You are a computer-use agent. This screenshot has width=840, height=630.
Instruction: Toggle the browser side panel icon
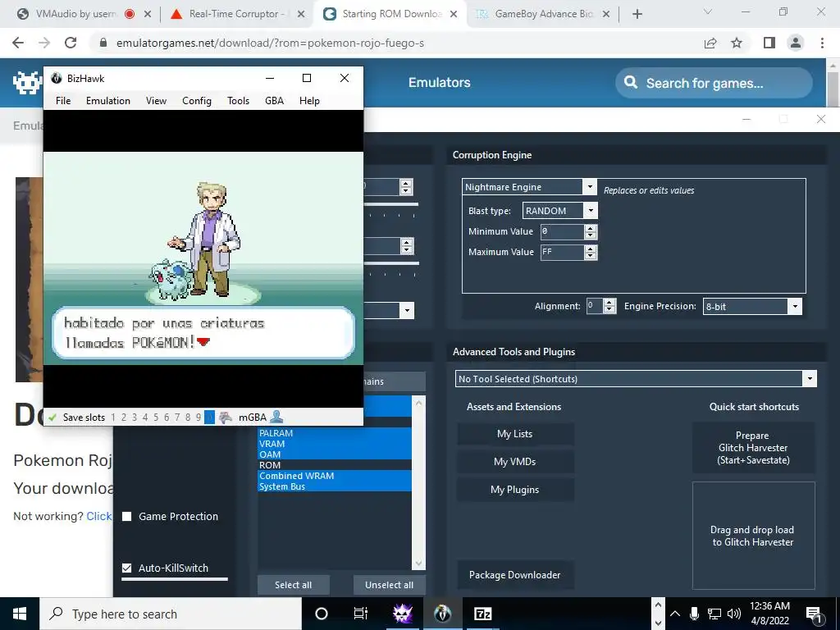(x=769, y=43)
